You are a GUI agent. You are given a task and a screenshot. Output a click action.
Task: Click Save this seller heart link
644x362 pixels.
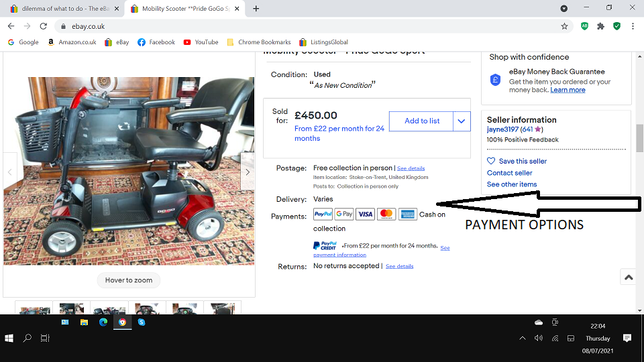pos(517,162)
